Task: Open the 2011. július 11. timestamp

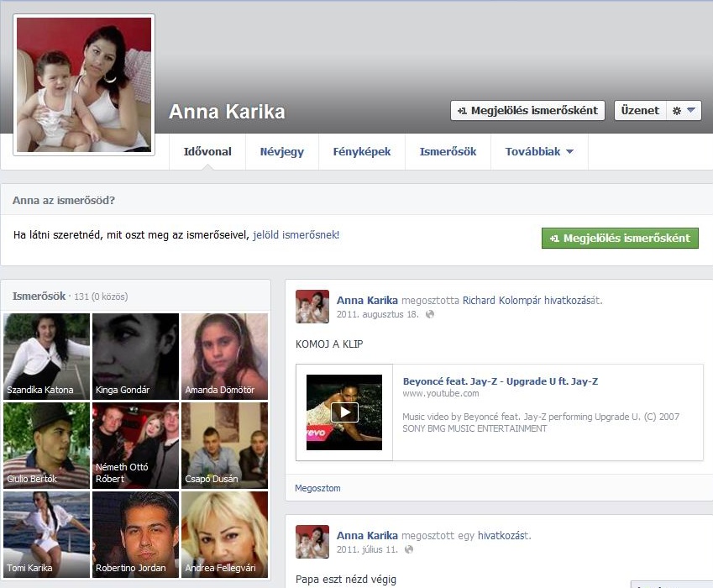Action: point(367,549)
